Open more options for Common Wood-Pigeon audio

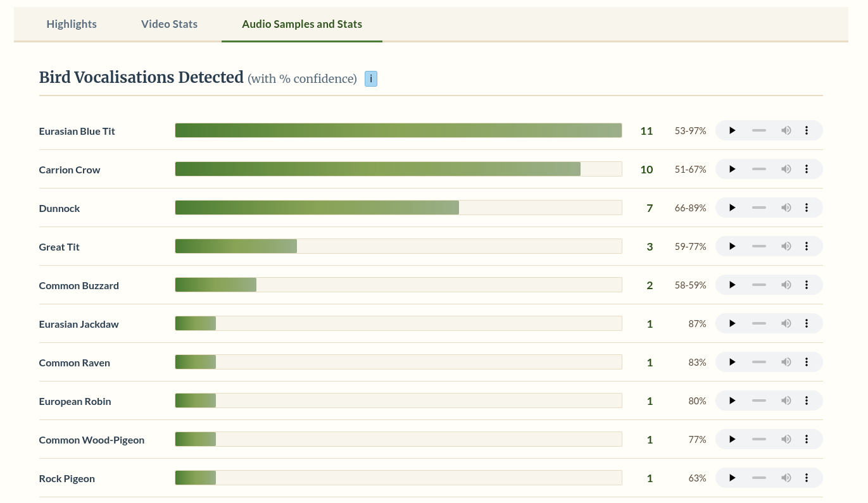coord(807,439)
